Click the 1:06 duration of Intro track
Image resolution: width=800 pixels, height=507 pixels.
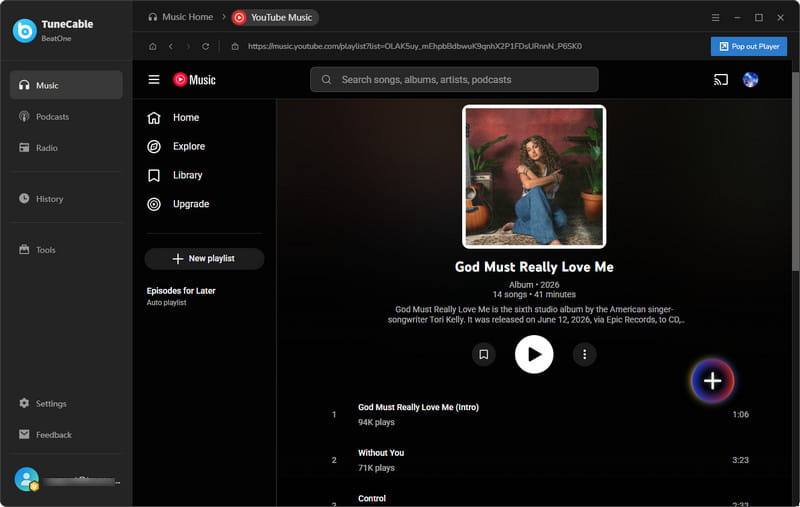740,414
